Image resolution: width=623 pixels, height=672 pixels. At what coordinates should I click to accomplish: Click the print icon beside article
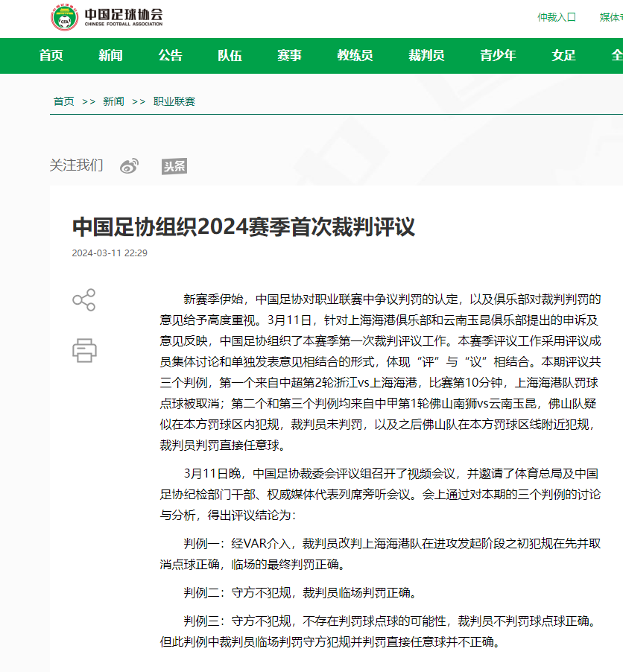[x=84, y=349]
